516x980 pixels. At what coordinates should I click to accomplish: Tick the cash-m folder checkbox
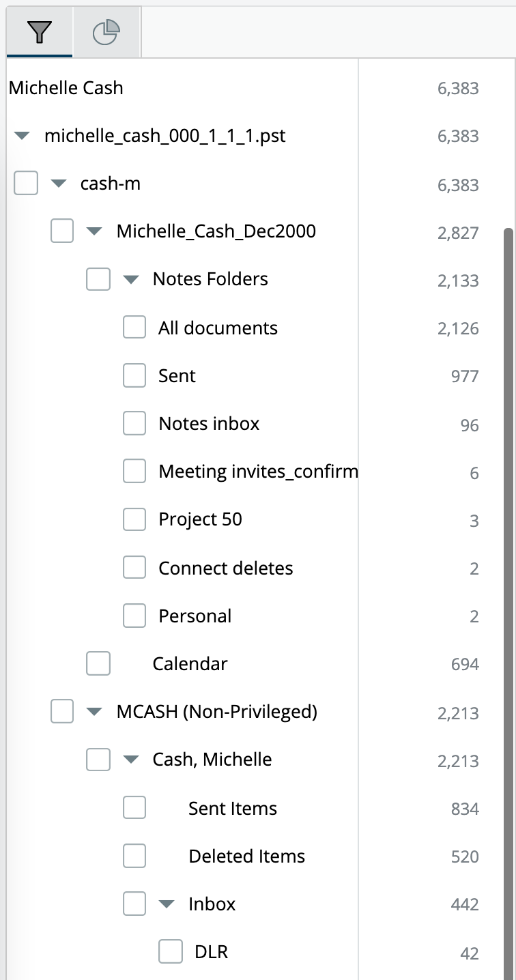[x=26, y=183]
